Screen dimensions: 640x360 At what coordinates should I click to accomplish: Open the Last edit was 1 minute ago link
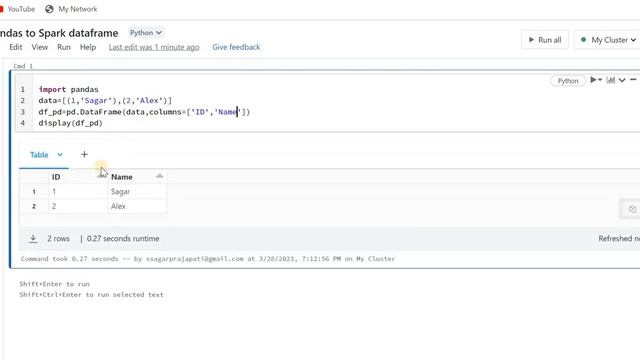click(154, 47)
